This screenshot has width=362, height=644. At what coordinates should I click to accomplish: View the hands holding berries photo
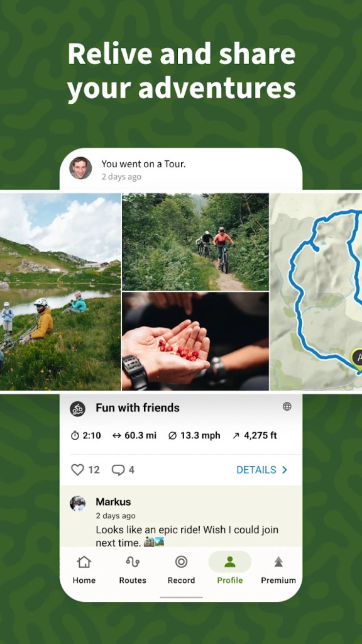[x=195, y=341]
